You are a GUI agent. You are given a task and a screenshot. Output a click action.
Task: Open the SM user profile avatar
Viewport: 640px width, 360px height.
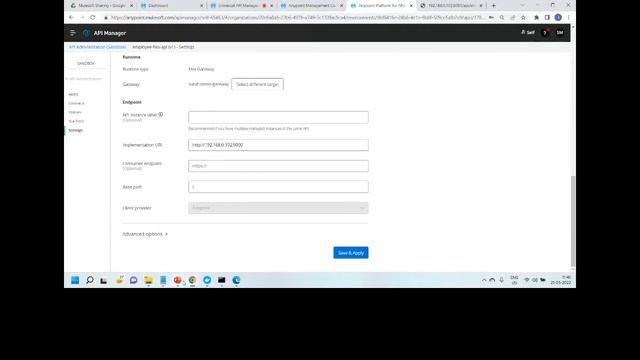[x=560, y=33]
